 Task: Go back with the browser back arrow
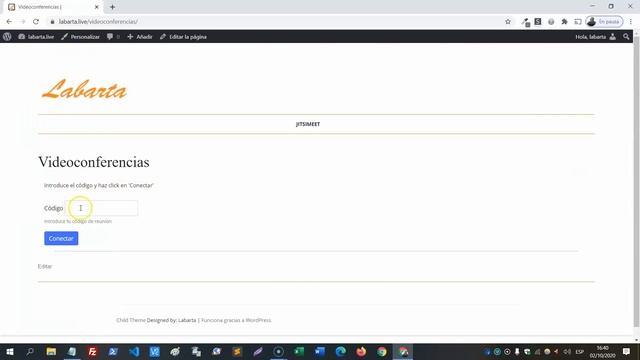[x=9, y=22]
